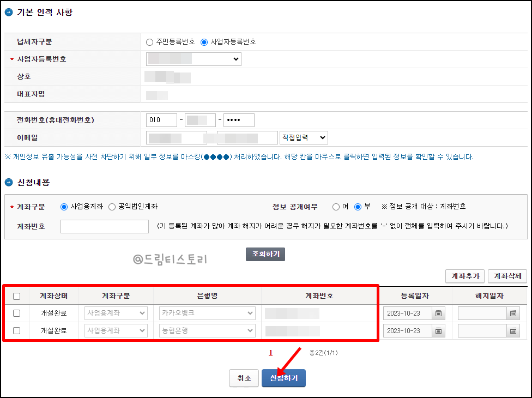Open calendar for Nonghyup termination date
Viewport: 532px width, 398px height.
513,330
